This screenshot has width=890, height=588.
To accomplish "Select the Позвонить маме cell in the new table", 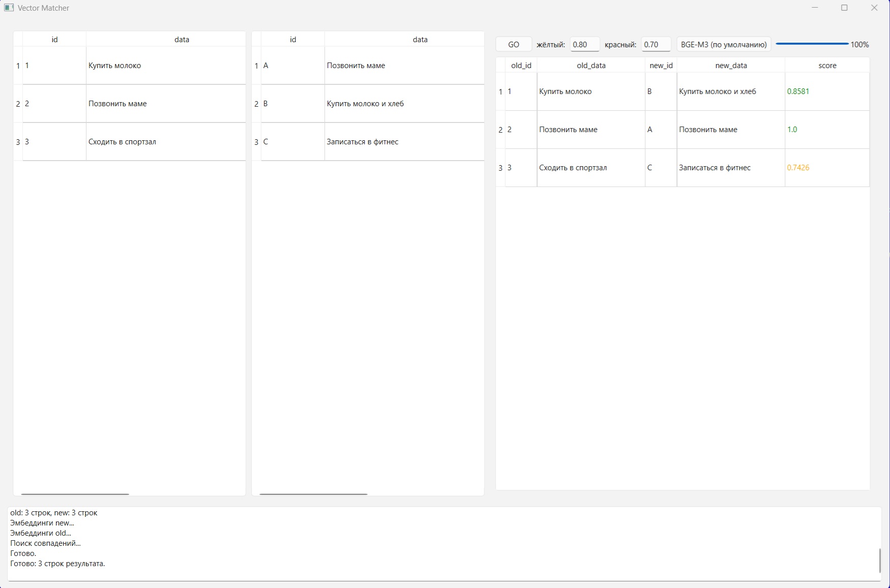I will tap(404, 66).
